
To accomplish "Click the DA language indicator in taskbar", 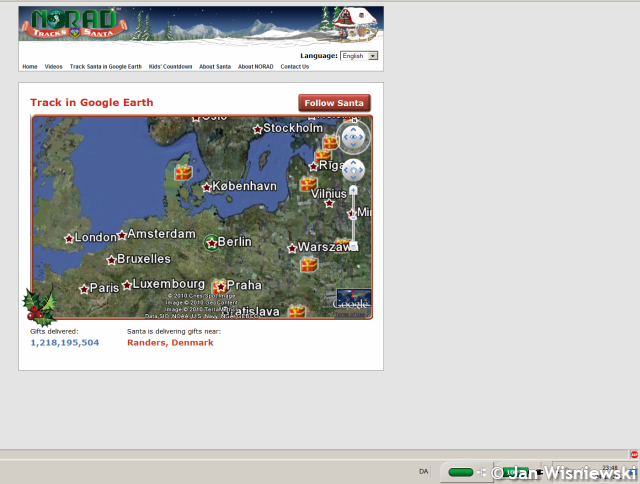I will point(424,472).
